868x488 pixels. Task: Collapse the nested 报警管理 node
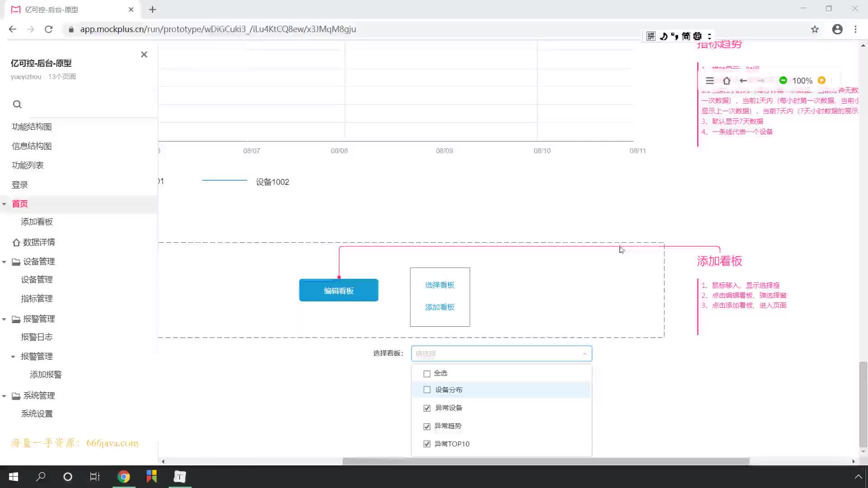click(x=13, y=357)
